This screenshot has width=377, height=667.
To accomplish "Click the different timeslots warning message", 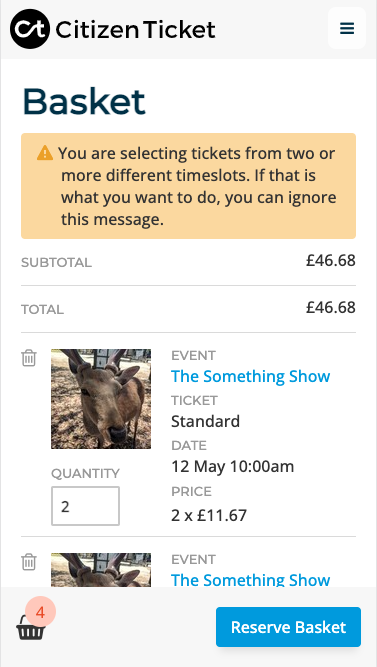I will tap(188, 186).
